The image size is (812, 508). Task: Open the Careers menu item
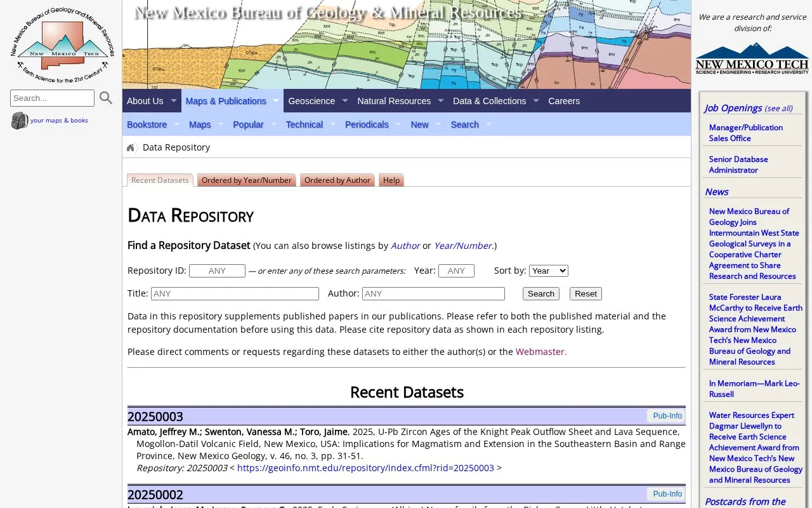click(x=564, y=101)
